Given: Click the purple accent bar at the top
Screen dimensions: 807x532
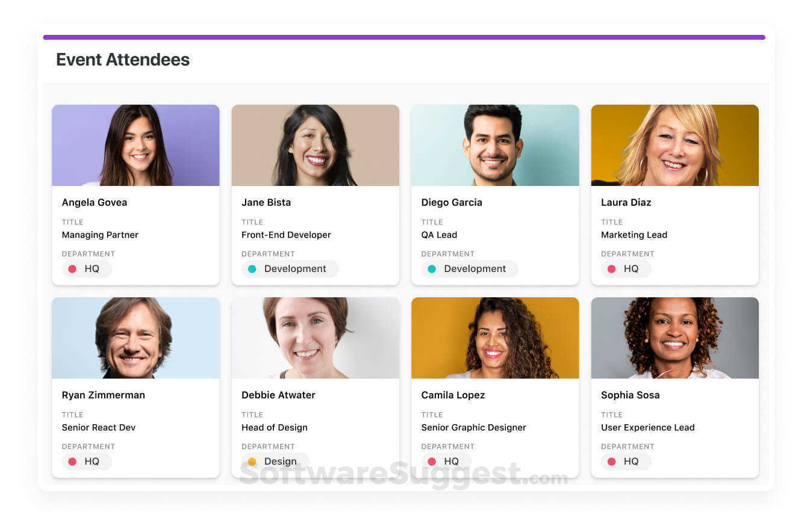Looking at the screenshot, I should click(x=403, y=36).
